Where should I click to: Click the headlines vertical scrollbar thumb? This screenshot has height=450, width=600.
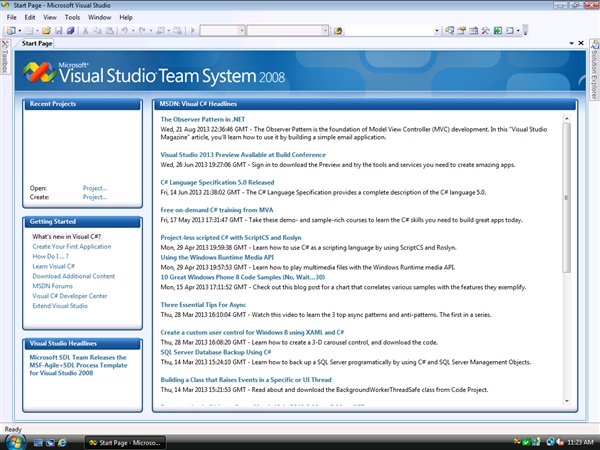[x=567, y=197]
